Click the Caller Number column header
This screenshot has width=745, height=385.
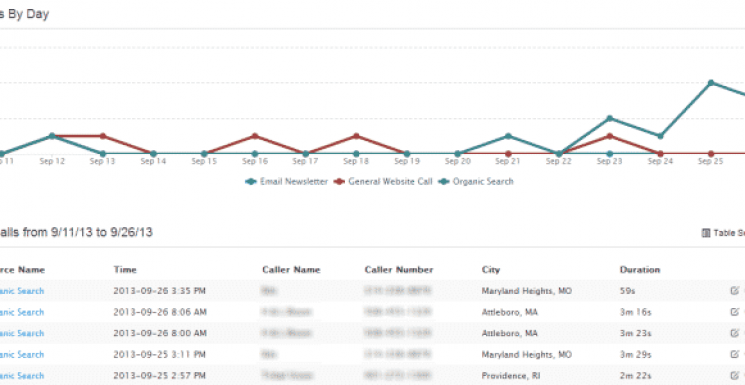[399, 270]
